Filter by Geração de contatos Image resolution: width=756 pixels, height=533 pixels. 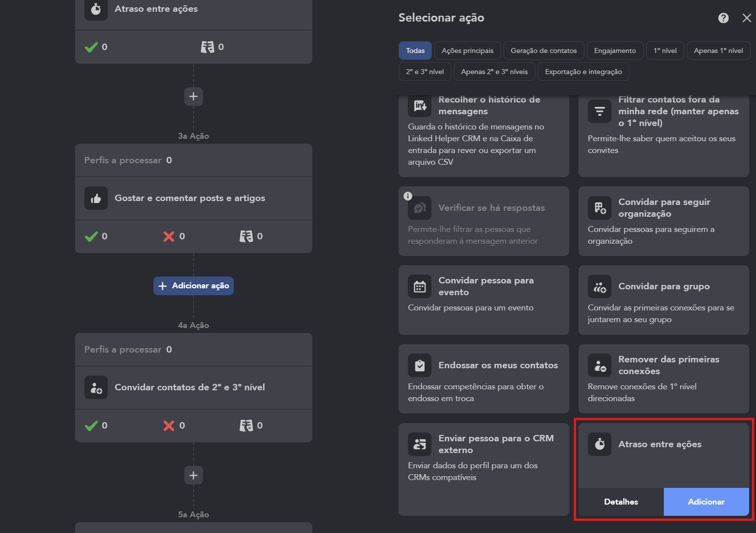coord(544,51)
